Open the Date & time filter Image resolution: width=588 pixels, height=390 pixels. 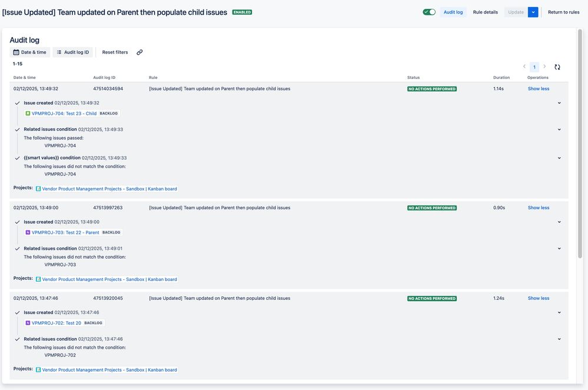coord(30,52)
